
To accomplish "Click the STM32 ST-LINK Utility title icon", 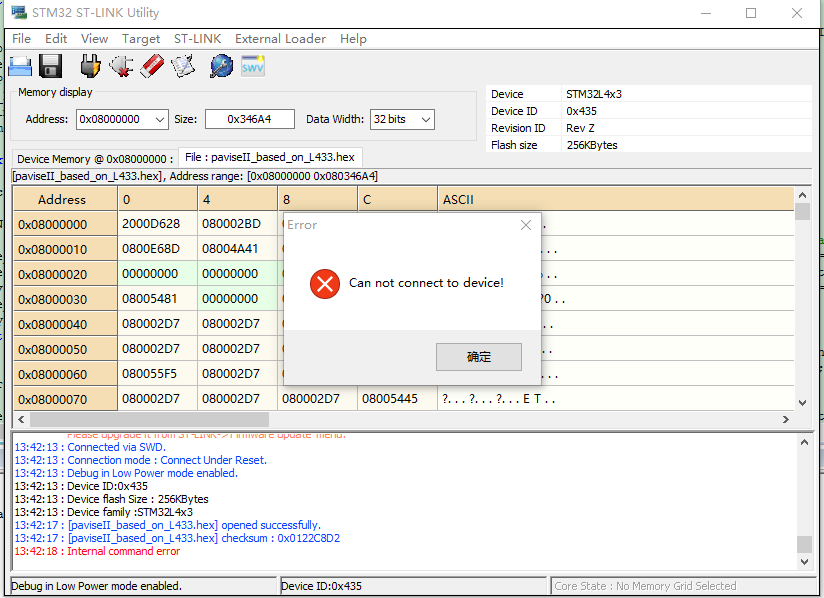I will 19,13.
